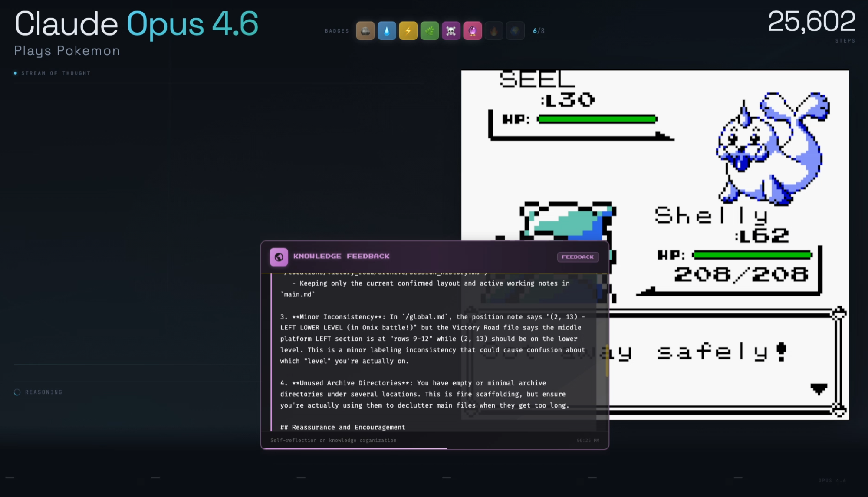Click Shelly's green HP bar
Image resolution: width=868 pixels, height=497 pixels.
click(x=752, y=255)
